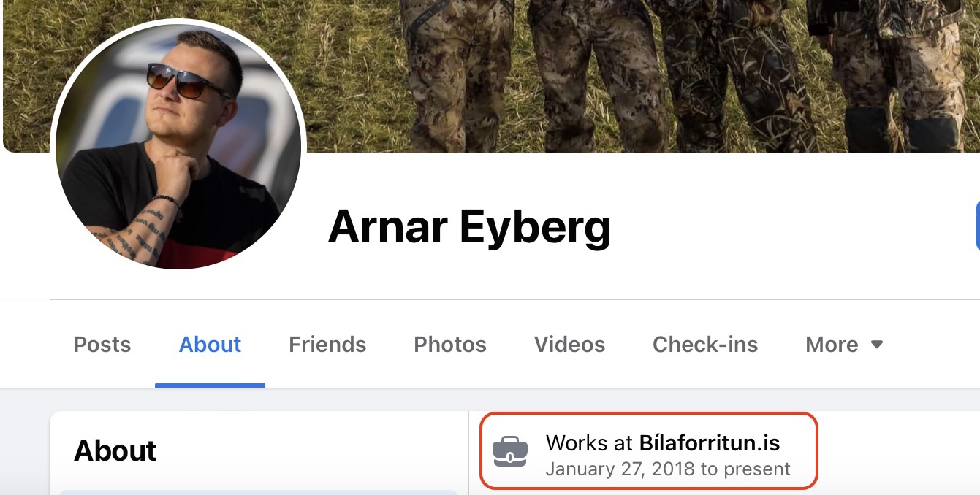Screen dimensions: 980x495
Task: Click the blue underline below About tab
Action: coord(210,385)
